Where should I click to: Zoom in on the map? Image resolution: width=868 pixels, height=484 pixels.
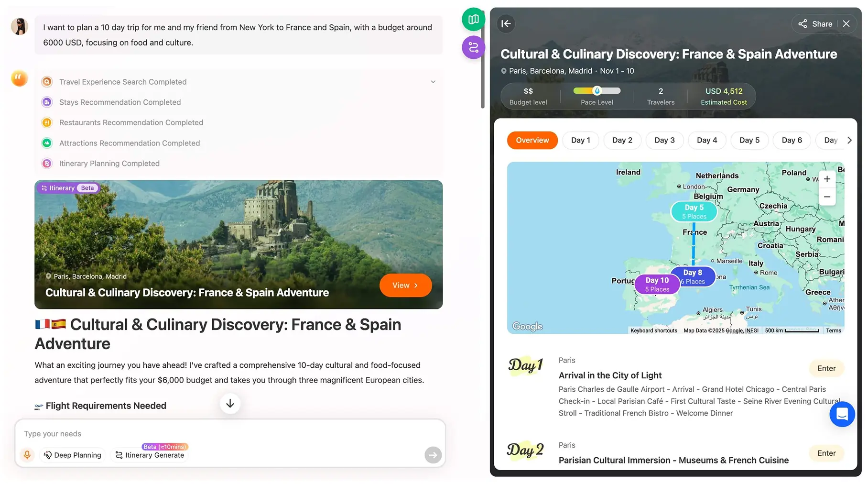pyautogui.click(x=827, y=179)
